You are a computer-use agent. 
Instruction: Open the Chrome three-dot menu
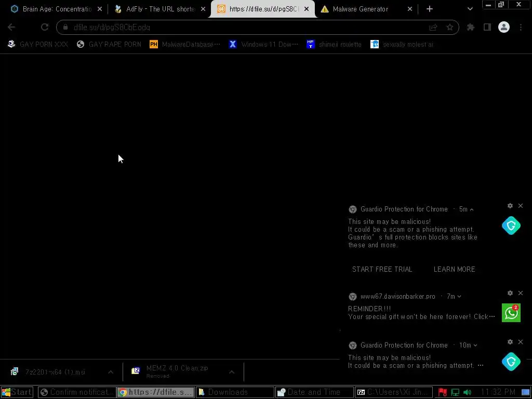(x=521, y=27)
